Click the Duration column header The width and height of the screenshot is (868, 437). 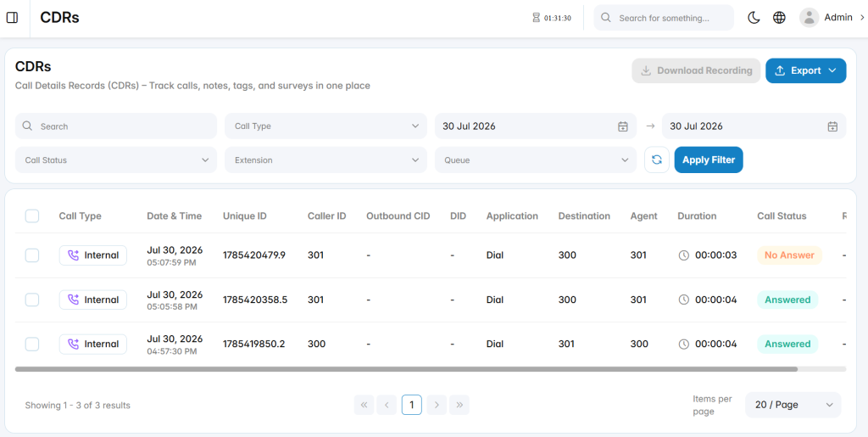pos(697,216)
